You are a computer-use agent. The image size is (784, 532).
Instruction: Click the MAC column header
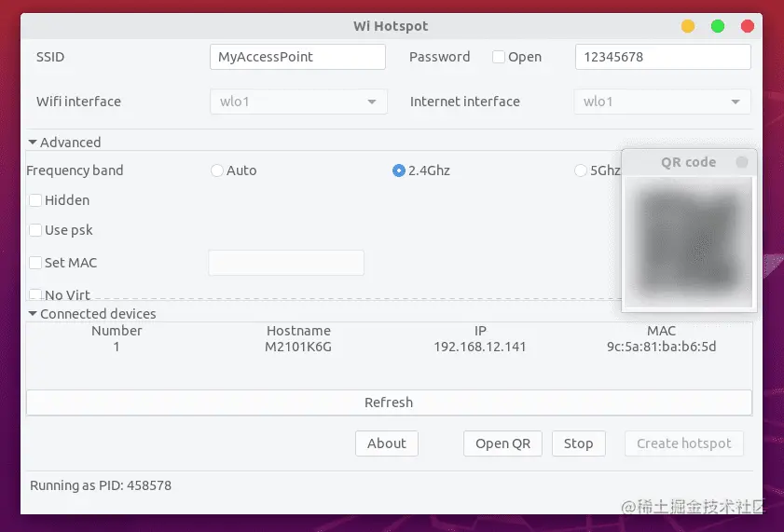pos(662,331)
